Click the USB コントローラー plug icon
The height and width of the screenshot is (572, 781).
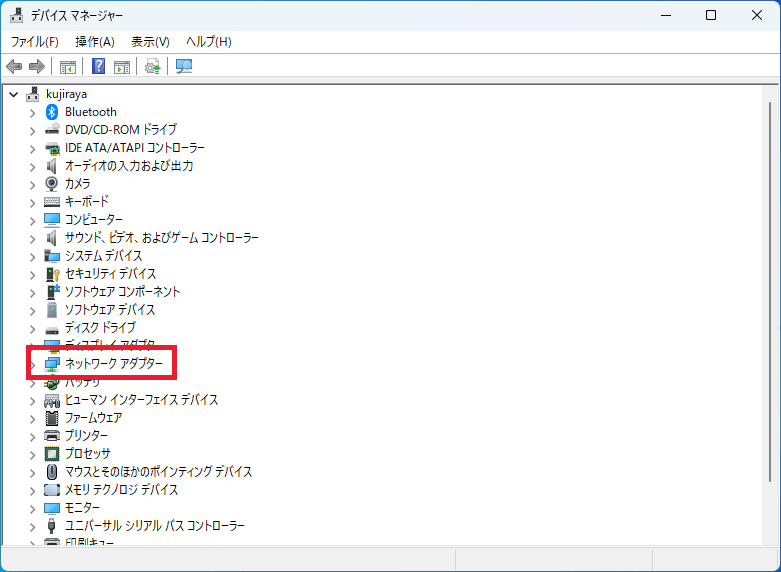[51, 526]
